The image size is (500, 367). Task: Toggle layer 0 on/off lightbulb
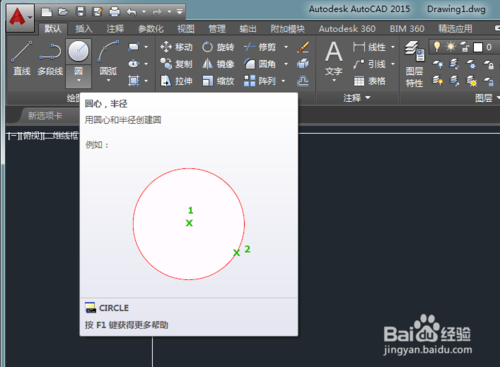point(437,47)
